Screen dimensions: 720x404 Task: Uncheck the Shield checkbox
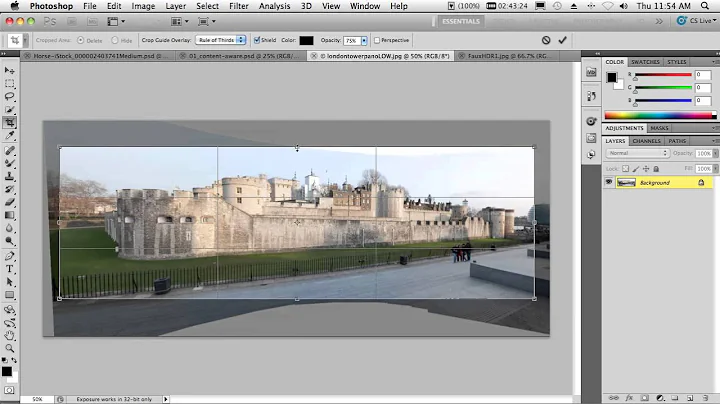click(x=257, y=40)
